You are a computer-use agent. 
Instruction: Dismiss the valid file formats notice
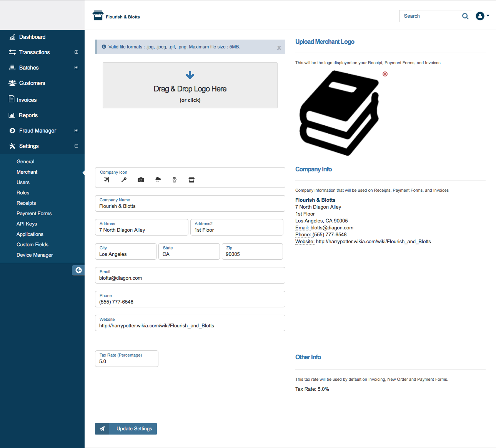click(279, 48)
